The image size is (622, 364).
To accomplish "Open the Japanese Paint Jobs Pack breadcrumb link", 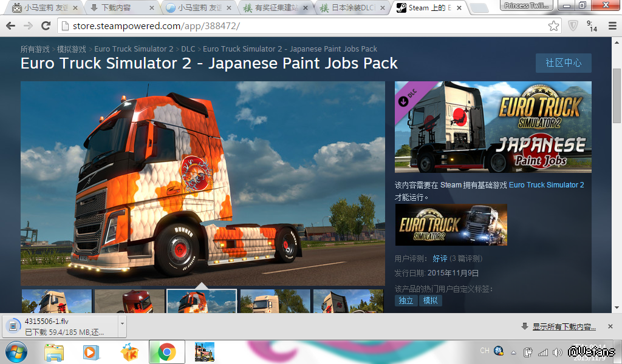I will pyautogui.click(x=290, y=49).
